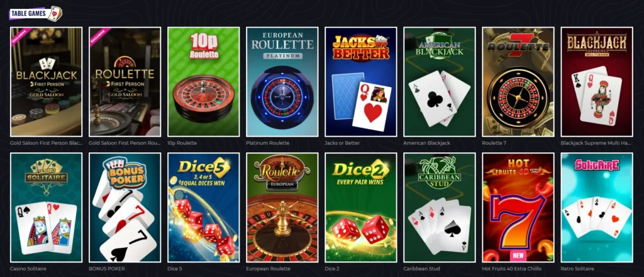Image resolution: width=644 pixels, height=277 pixels.
Task: Click the Caribbean Stud caption text
Action: (x=422, y=269)
